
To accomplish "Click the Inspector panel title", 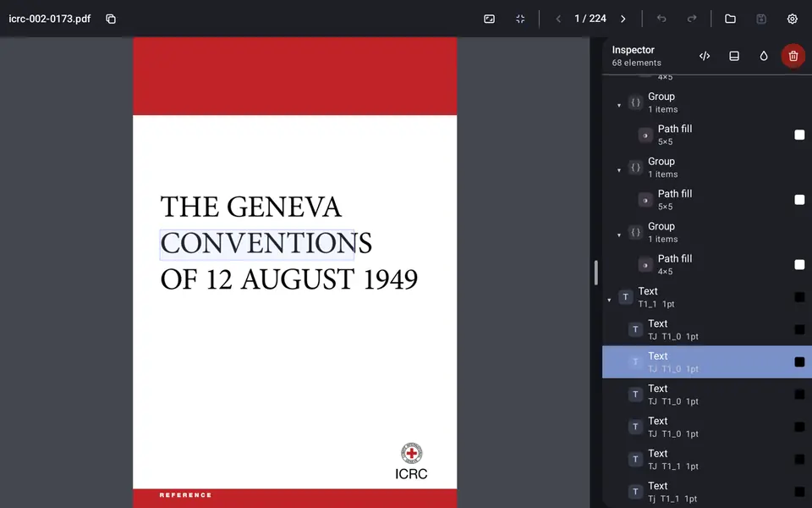I will tap(633, 50).
